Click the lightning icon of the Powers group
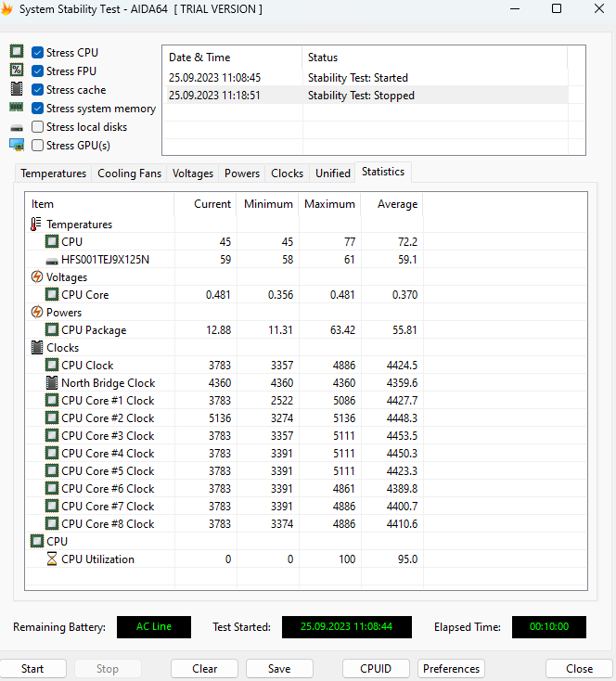Image resolution: width=616 pixels, height=681 pixels. coord(37,312)
